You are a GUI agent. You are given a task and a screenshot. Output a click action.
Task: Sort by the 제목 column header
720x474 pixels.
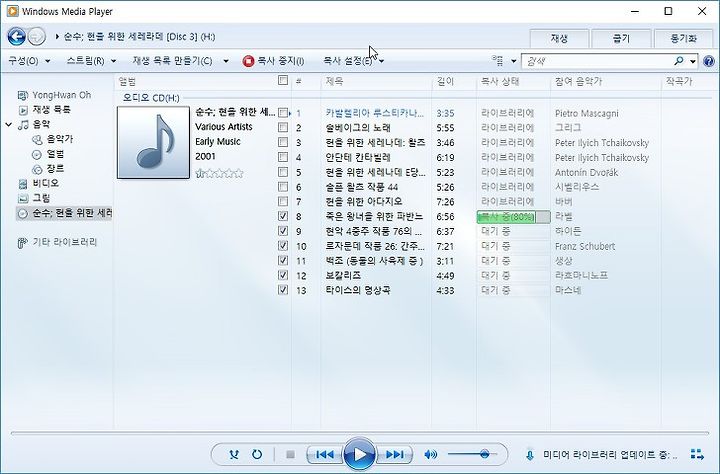[376, 81]
